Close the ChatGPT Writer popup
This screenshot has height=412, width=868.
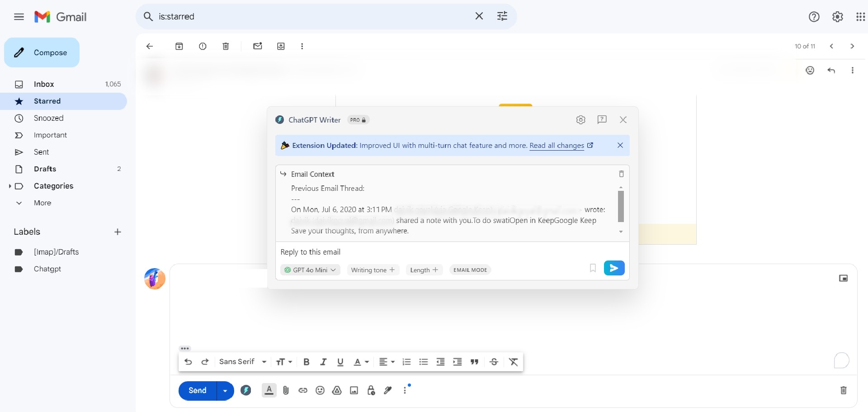pyautogui.click(x=623, y=120)
